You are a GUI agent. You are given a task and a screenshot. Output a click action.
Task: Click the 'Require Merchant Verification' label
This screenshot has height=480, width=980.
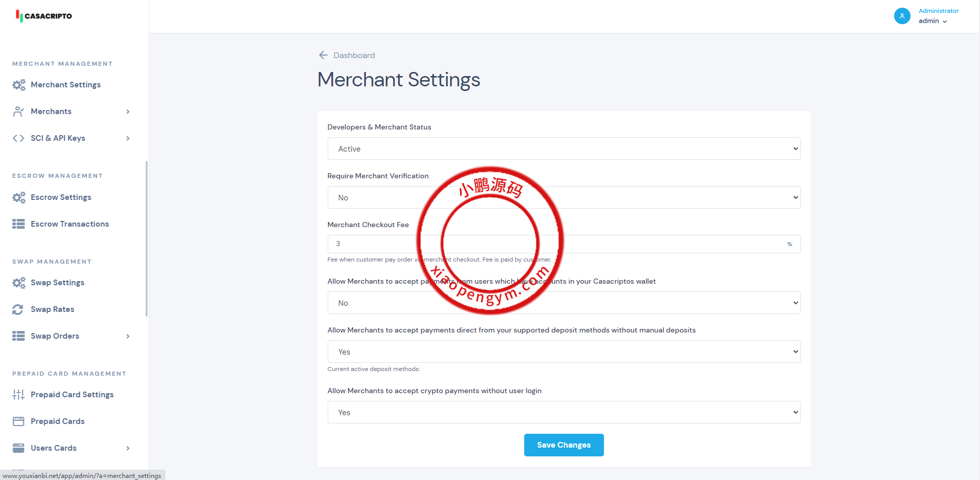point(378,176)
